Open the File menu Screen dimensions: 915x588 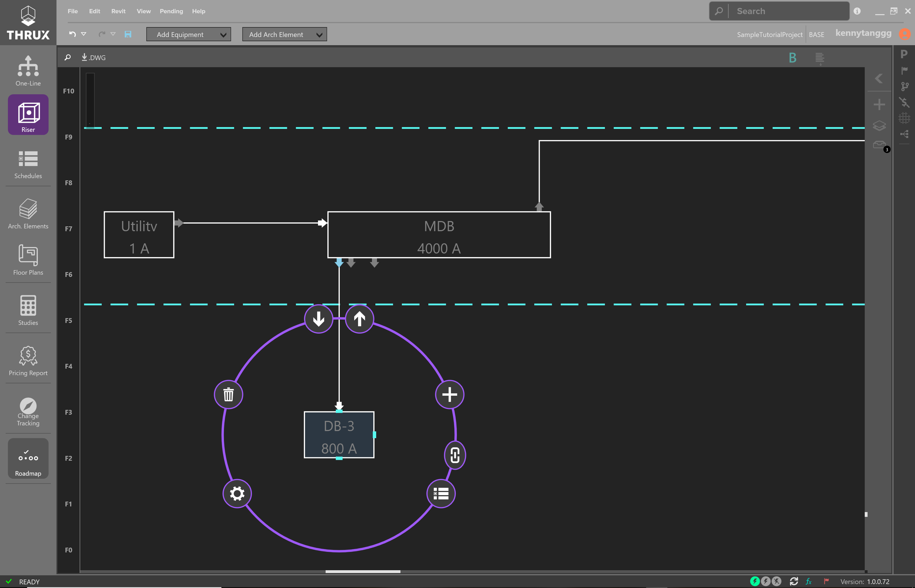(73, 11)
